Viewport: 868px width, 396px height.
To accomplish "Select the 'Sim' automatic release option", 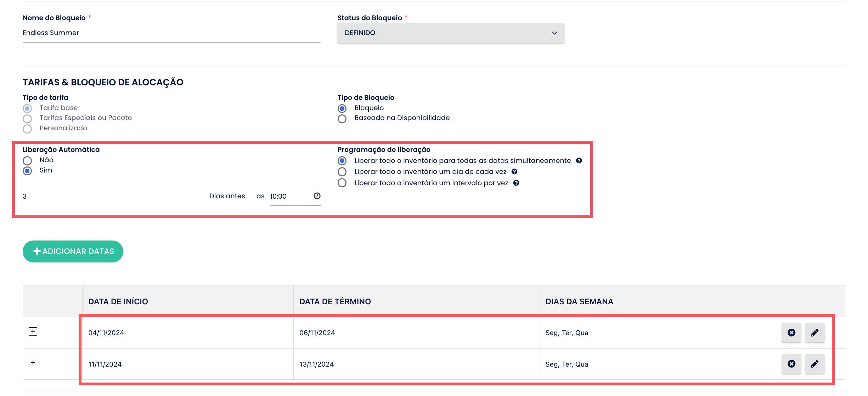I will (27, 171).
